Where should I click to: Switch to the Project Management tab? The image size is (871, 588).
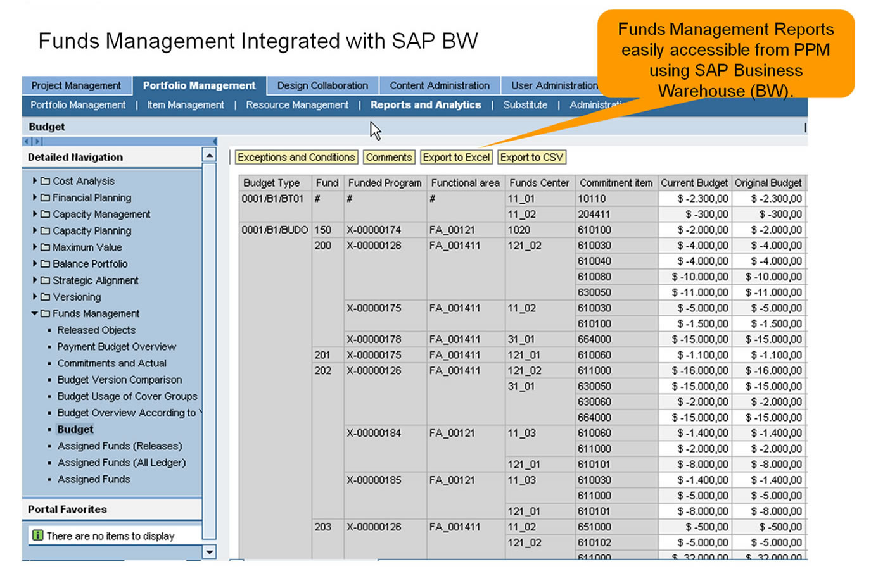point(76,85)
